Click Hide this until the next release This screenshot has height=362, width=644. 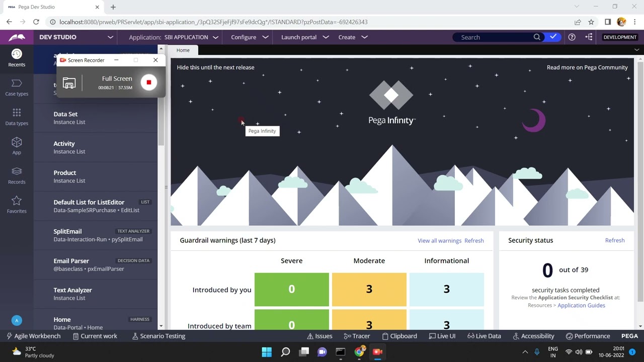tap(215, 67)
